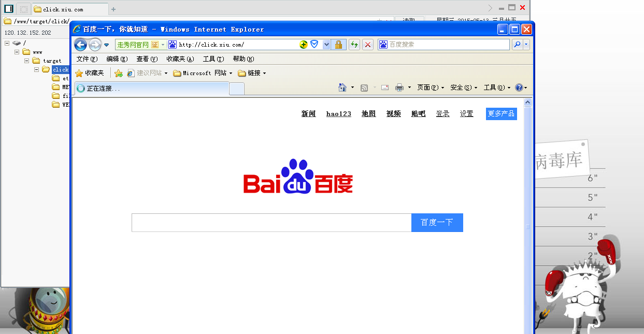Click the 百度一下 search button
The height and width of the screenshot is (334, 644).
pos(437,223)
